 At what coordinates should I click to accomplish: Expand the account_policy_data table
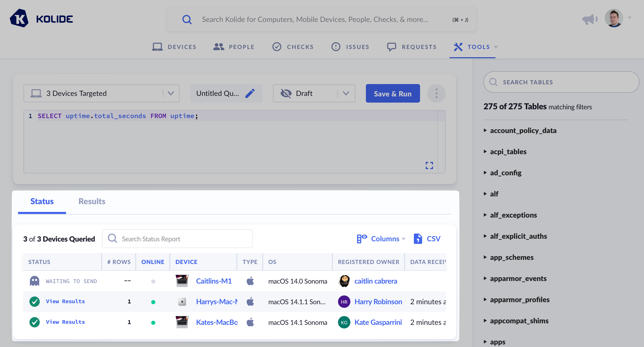point(523,130)
